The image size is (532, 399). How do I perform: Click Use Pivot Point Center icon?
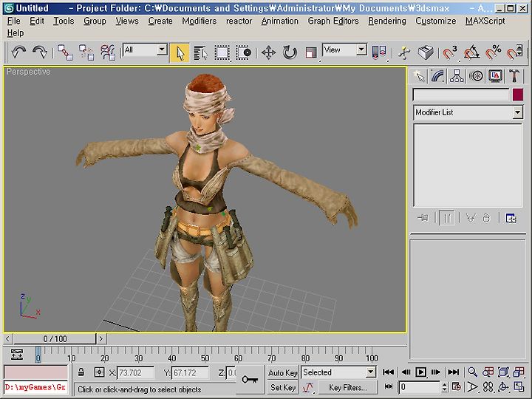click(x=379, y=52)
